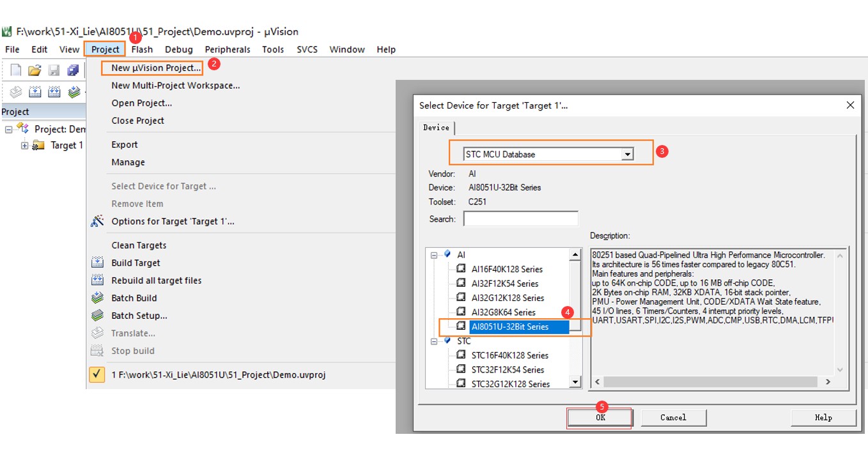This screenshot has height=476, width=868.
Task: Click the Build toolbar icon
Action: [35, 92]
